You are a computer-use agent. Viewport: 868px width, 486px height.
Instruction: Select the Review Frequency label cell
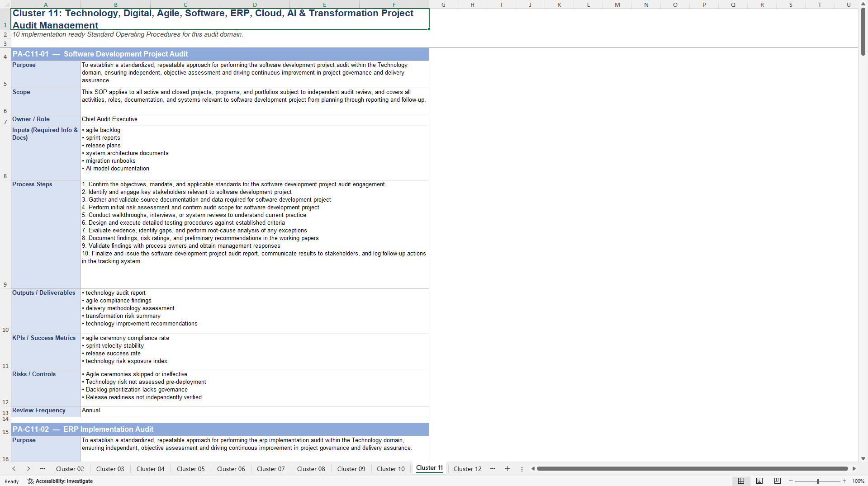pos(46,411)
